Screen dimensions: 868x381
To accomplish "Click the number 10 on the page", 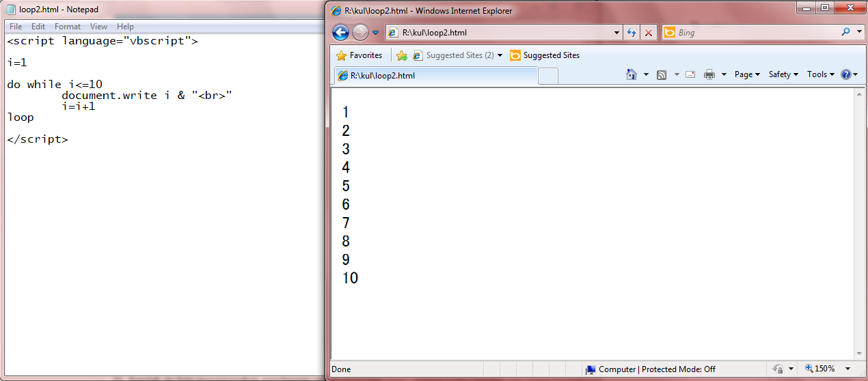I will pyautogui.click(x=350, y=278).
